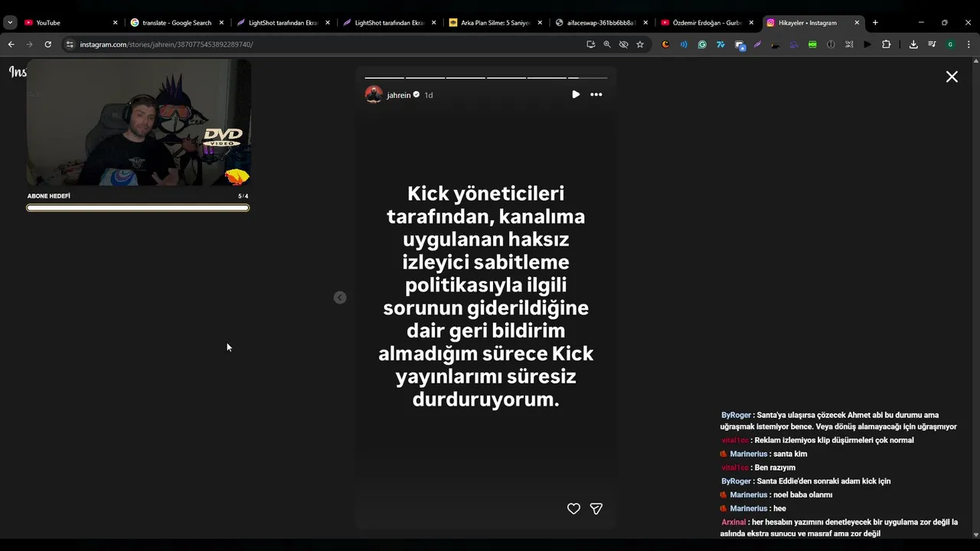980x551 pixels.
Task: Close the YouTube tab
Action: click(x=116, y=23)
